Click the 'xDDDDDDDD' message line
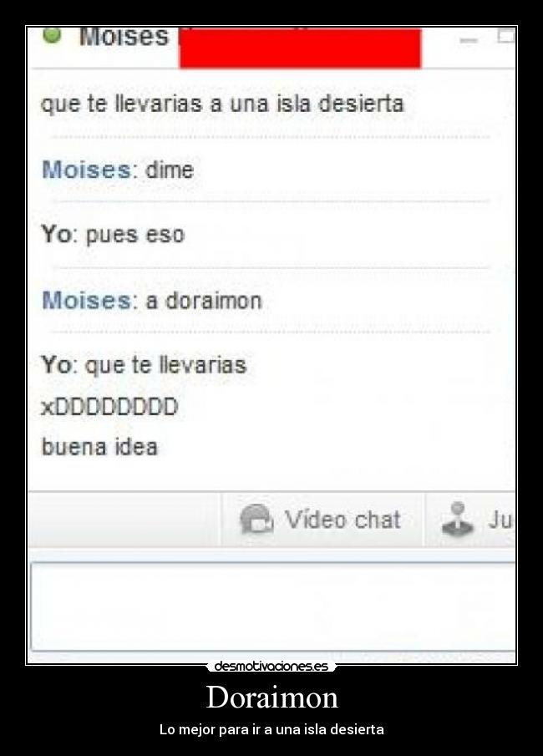The width and height of the screenshot is (543, 756). click(x=110, y=407)
